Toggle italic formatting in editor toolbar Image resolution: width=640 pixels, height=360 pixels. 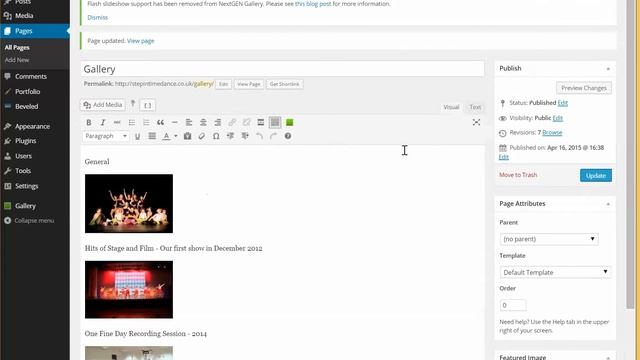click(x=103, y=122)
